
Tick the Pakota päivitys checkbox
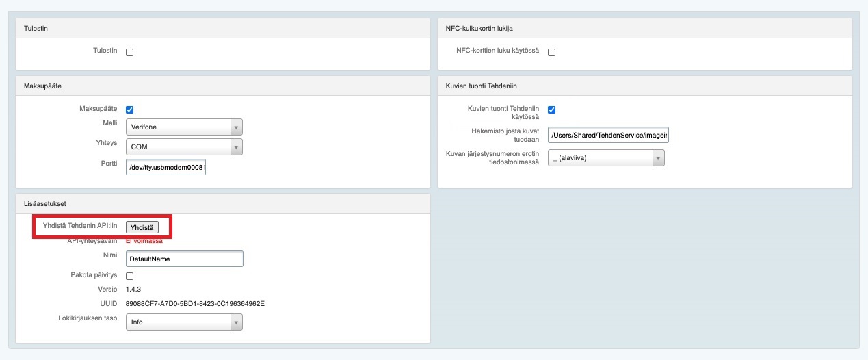(x=130, y=276)
